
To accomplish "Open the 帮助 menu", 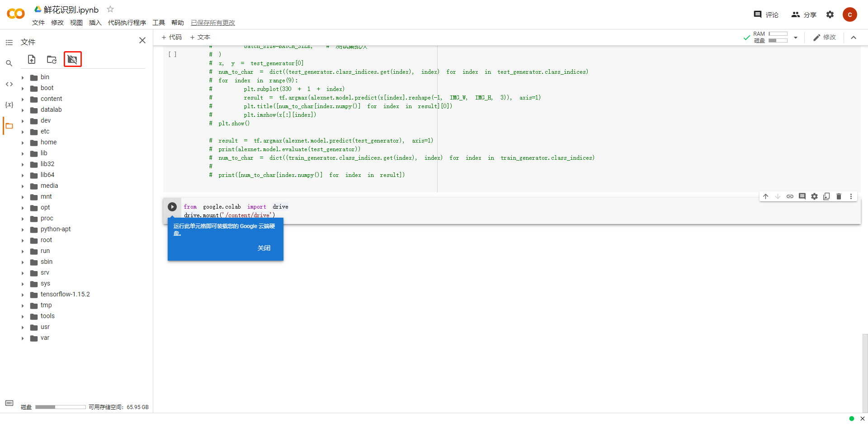I will [x=178, y=23].
